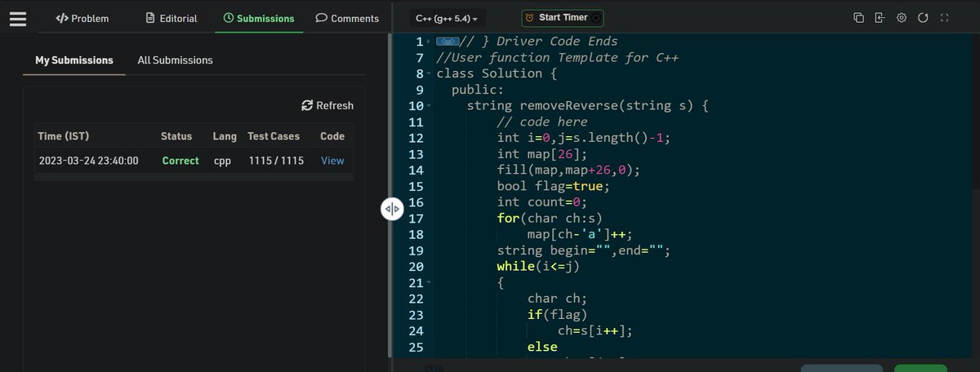Click the 'bool flag=true;' code line
Image resolution: width=980 pixels, height=372 pixels.
[554, 186]
